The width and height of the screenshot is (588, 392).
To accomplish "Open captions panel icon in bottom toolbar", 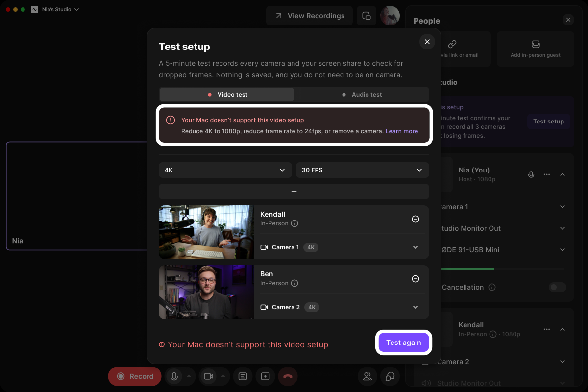I will (243, 376).
